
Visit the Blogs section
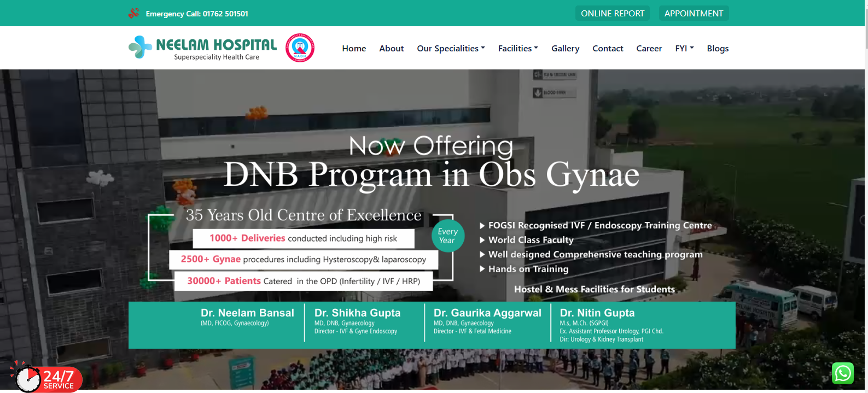718,49
